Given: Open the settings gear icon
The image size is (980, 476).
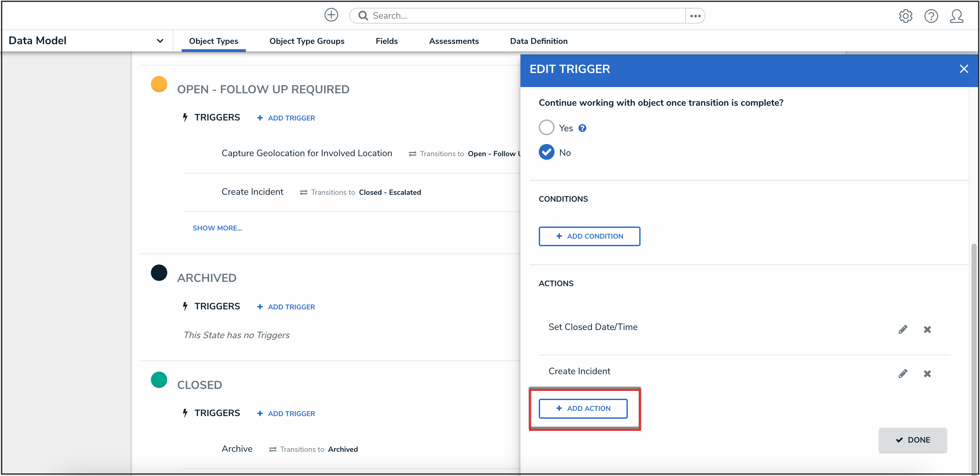Looking at the screenshot, I should [x=905, y=16].
